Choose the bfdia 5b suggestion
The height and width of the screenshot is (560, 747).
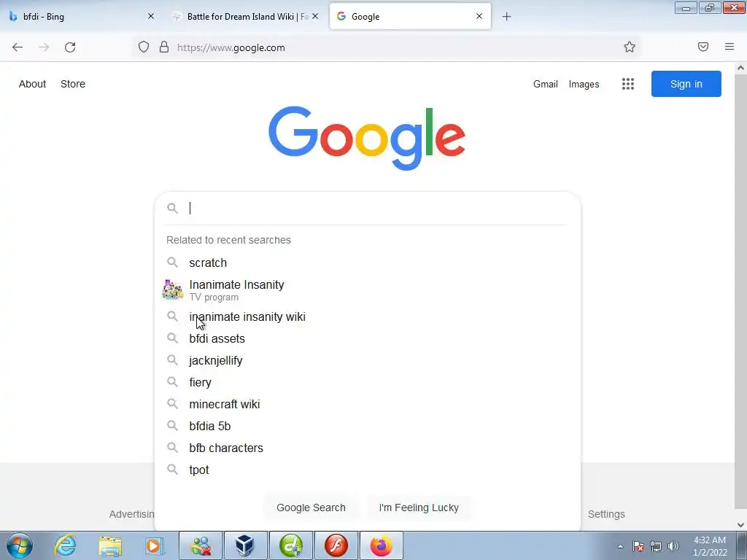(x=368, y=426)
